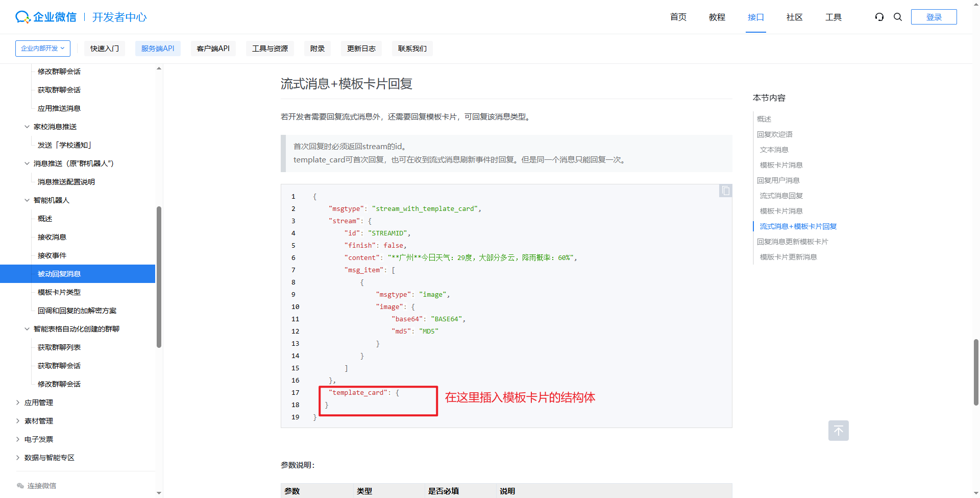
Task: Click the 登录 button
Action: click(934, 17)
